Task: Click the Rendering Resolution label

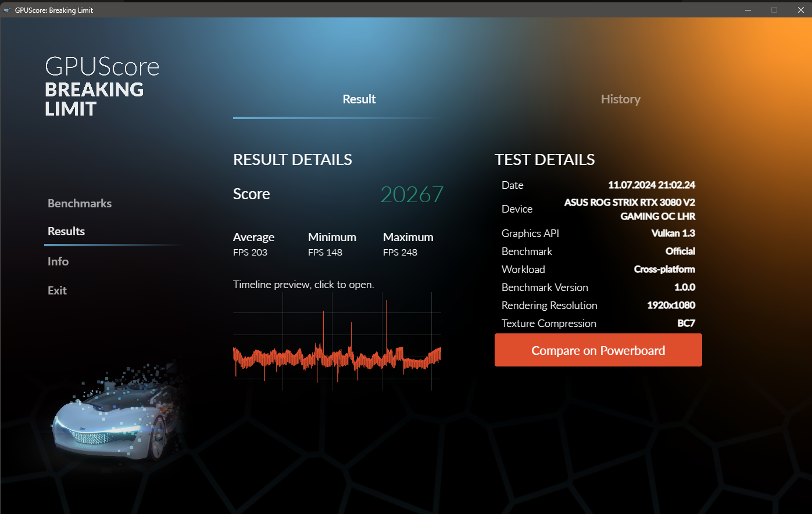Action: (x=549, y=305)
